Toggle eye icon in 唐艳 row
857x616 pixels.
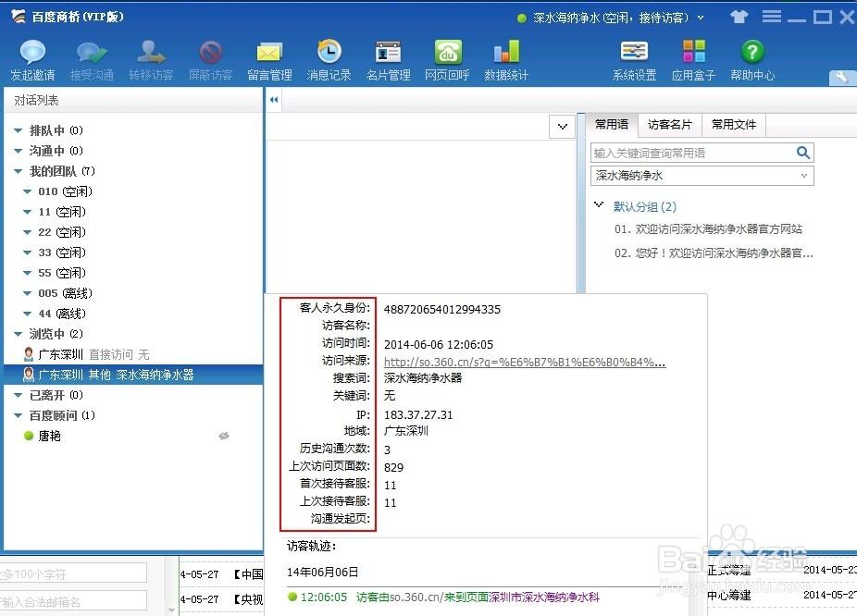[224, 436]
